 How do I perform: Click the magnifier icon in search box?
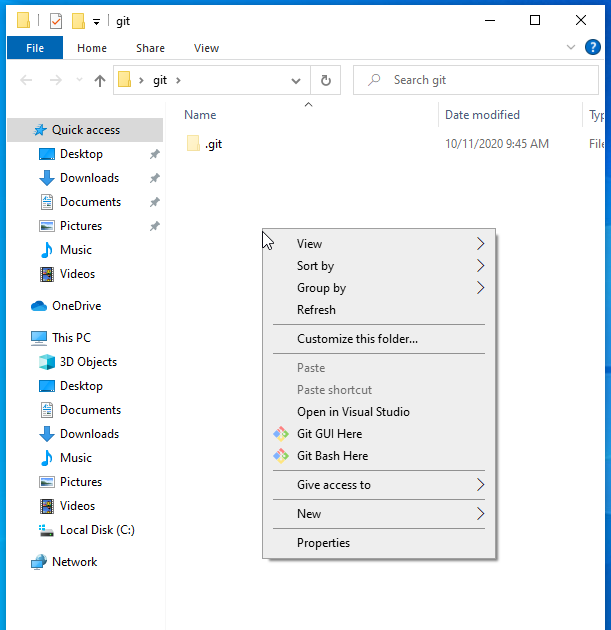coord(374,80)
